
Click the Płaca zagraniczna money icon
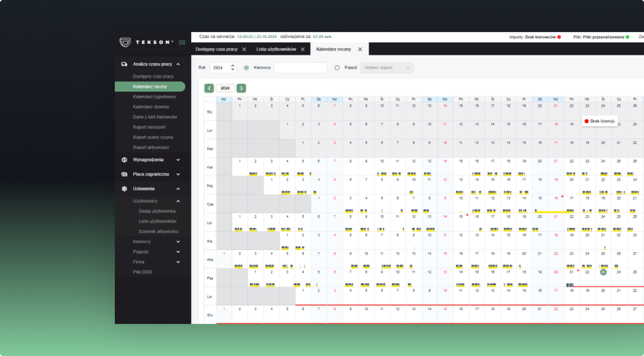click(x=124, y=174)
